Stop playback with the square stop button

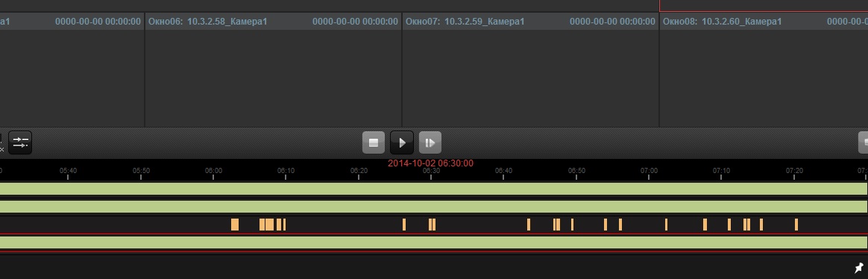pyautogui.click(x=374, y=142)
